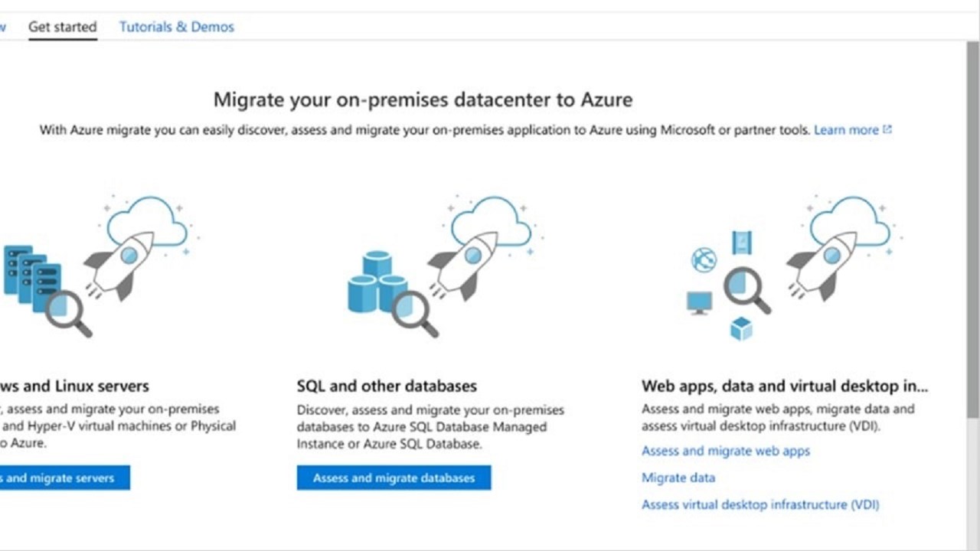Open Assess virtual desktop infrastructure (VDI) link
Screen dimensions: 980x551
(x=759, y=505)
